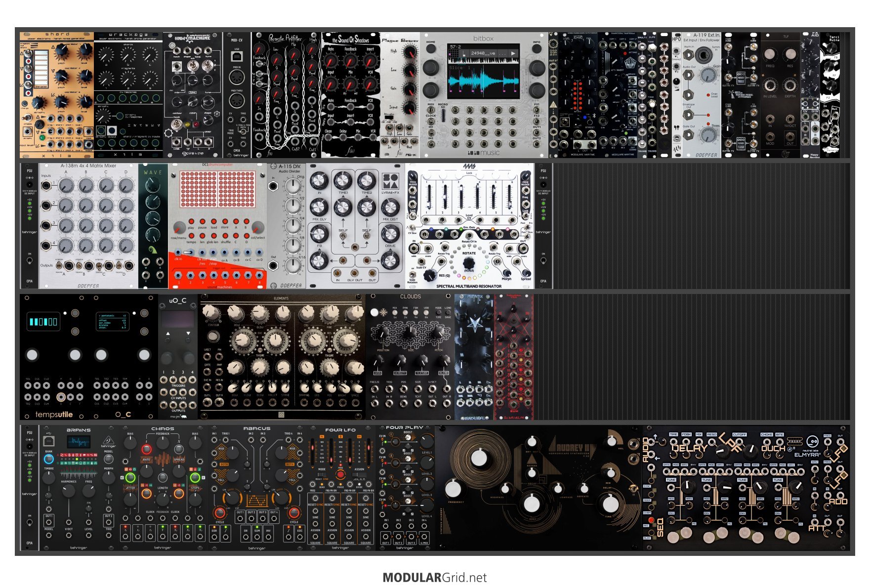Screen dimensions: 870x588
Task: Toggle the MODE switch on Four LFO
Action: tap(322, 474)
